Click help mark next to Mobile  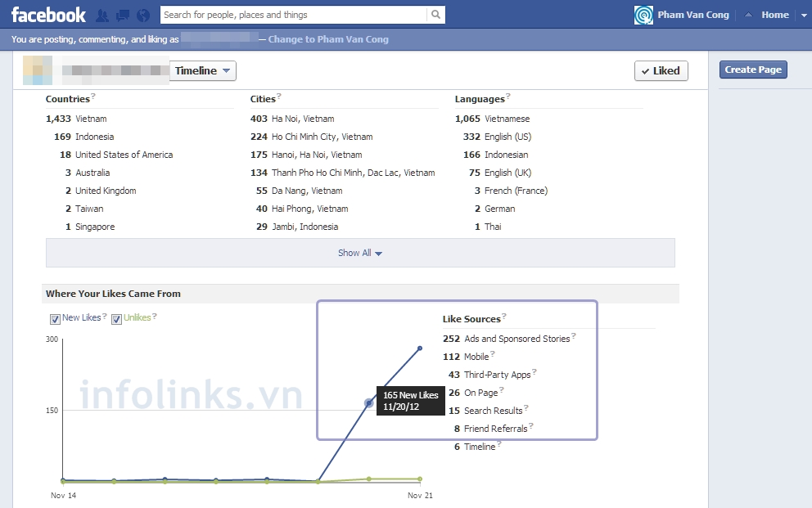(493, 354)
